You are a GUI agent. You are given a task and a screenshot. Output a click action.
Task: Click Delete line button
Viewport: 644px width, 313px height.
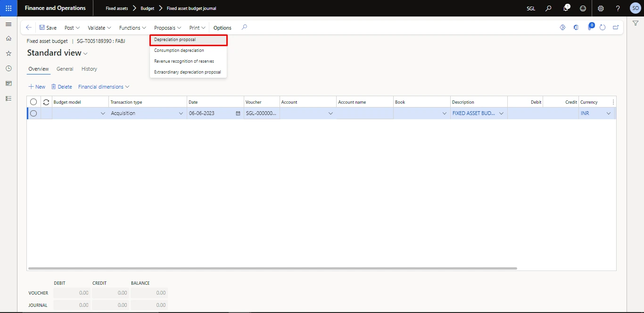pyautogui.click(x=61, y=87)
